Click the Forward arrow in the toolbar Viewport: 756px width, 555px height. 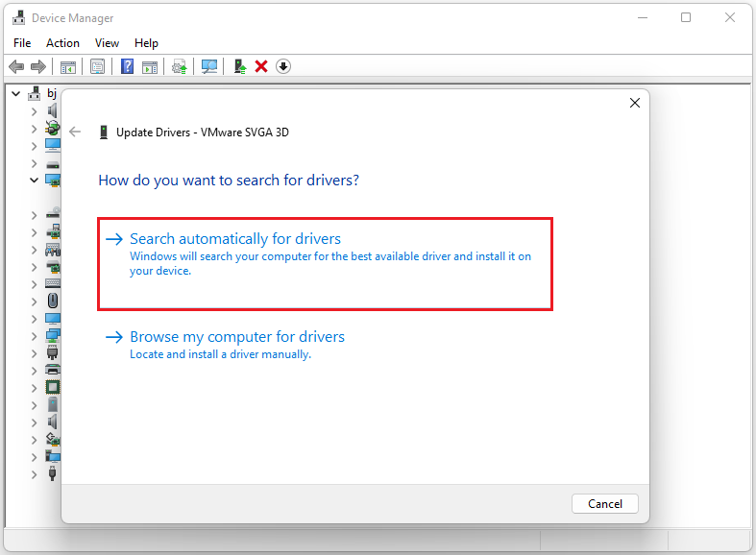[38, 66]
